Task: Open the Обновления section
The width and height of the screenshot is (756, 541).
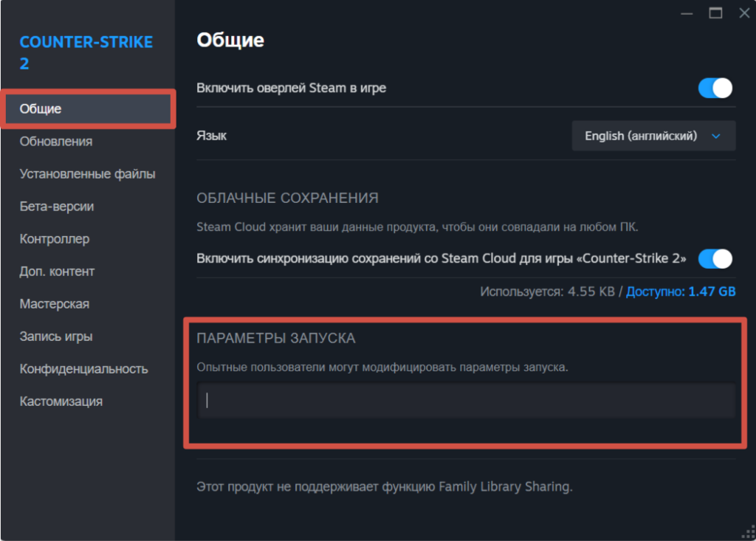Action: click(56, 141)
